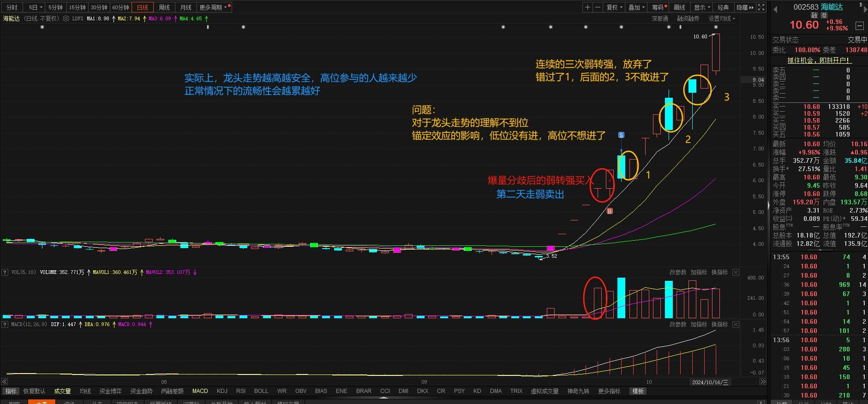Click 加指标 in VOL panel
868x404 pixels.
[699, 273]
